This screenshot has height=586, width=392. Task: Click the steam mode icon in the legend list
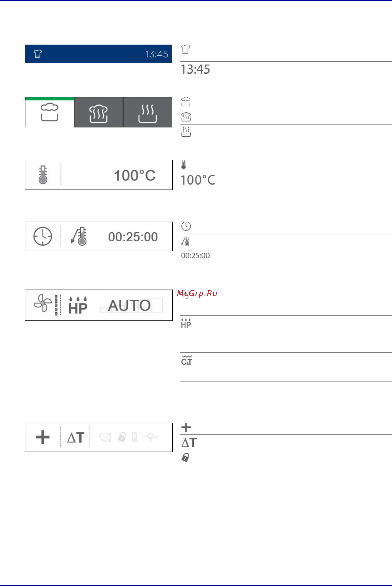(x=186, y=132)
